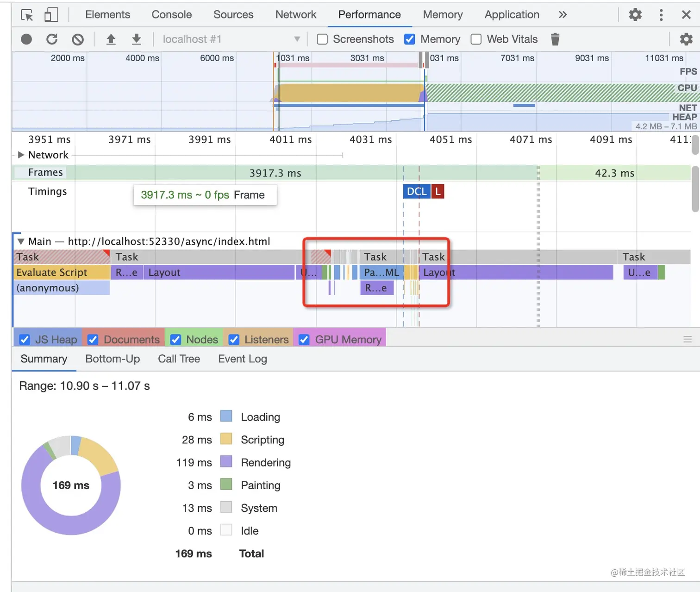Click the Rendering purple color swatch

(226, 461)
